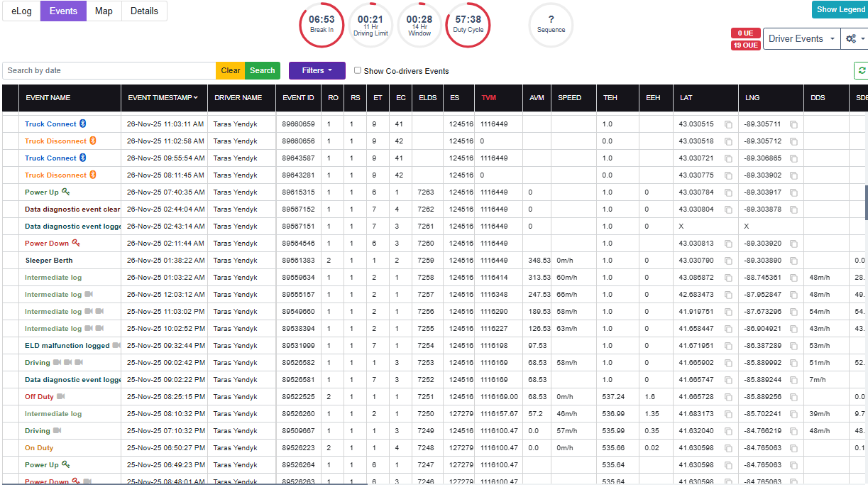Click the 0 UE red badge
Image resolution: width=868 pixels, height=485 pixels.
(745, 33)
